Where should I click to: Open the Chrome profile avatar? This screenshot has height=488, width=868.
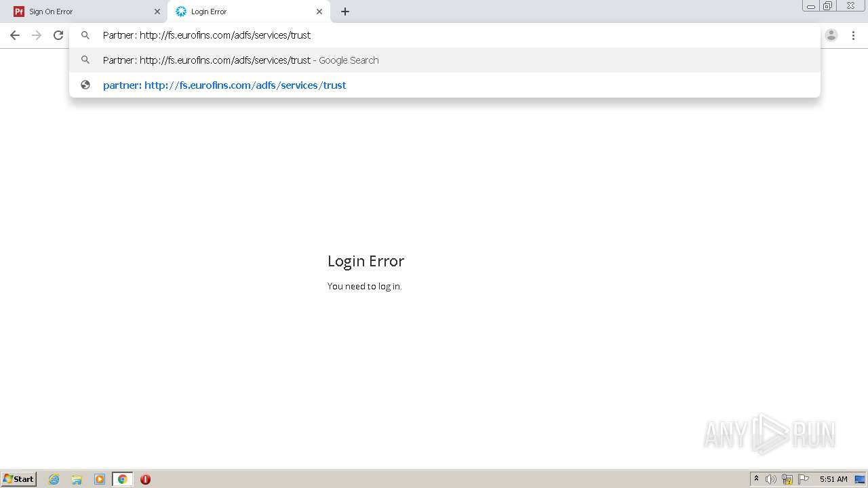coord(831,35)
